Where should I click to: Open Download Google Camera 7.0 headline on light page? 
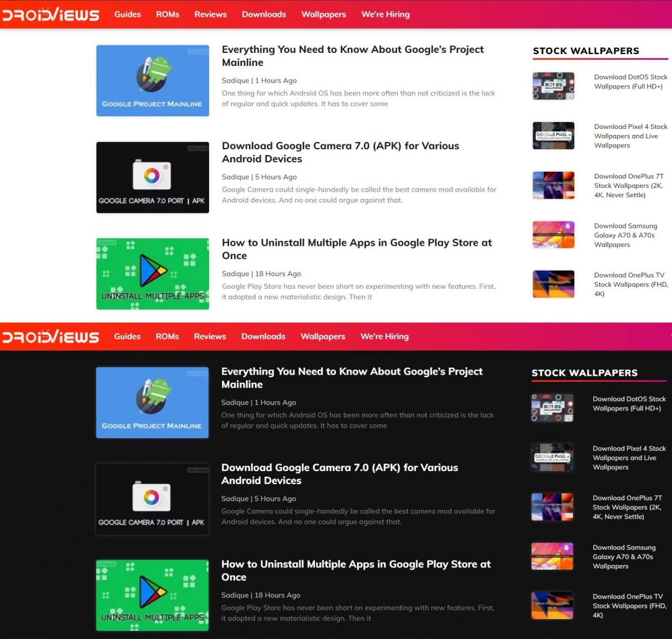click(340, 152)
